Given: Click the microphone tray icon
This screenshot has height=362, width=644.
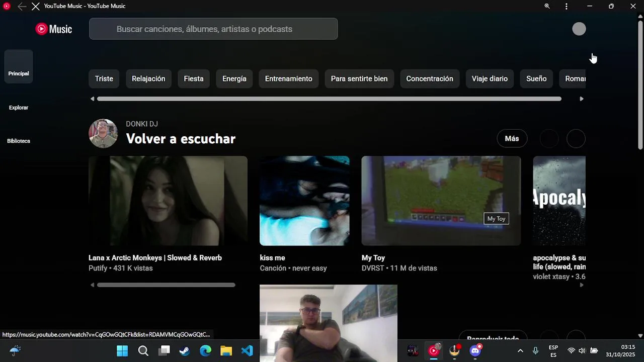Looking at the screenshot, I should (x=535, y=351).
